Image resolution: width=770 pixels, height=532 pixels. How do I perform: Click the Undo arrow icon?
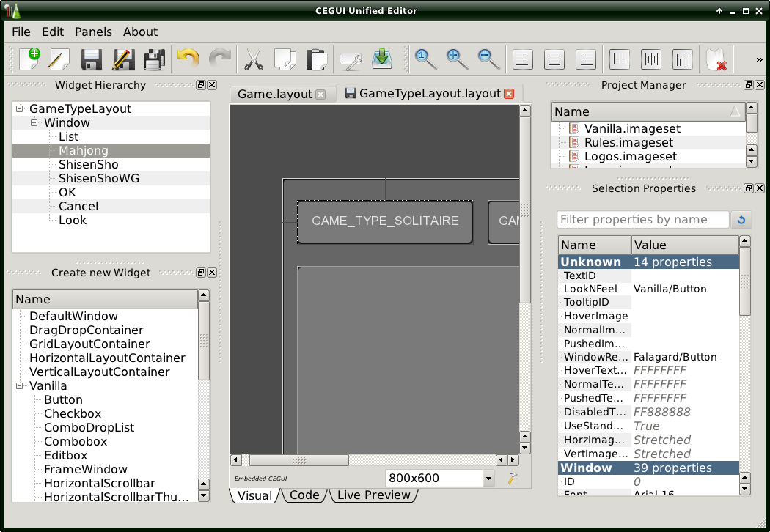[x=188, y=59]
